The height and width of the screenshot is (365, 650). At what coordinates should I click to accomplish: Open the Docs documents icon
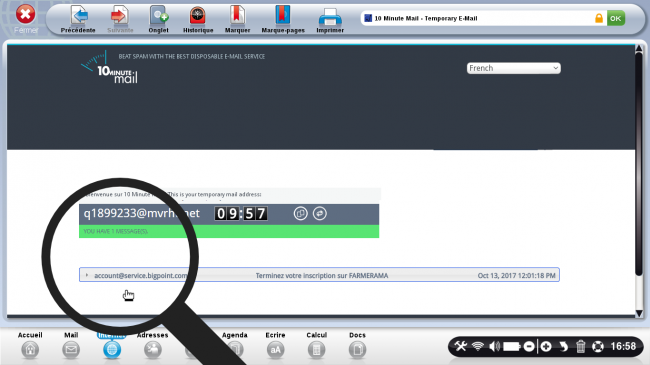(x=357, y=350)
